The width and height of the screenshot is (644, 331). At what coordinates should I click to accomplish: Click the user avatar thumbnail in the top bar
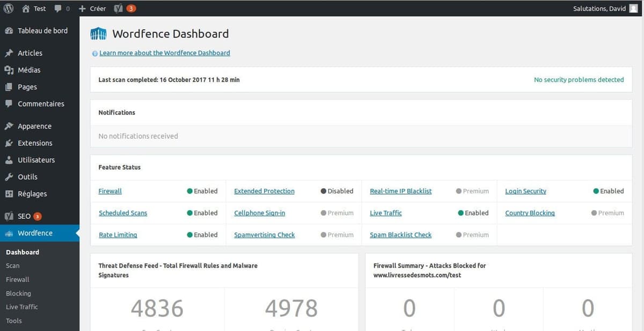coord(634,8)
